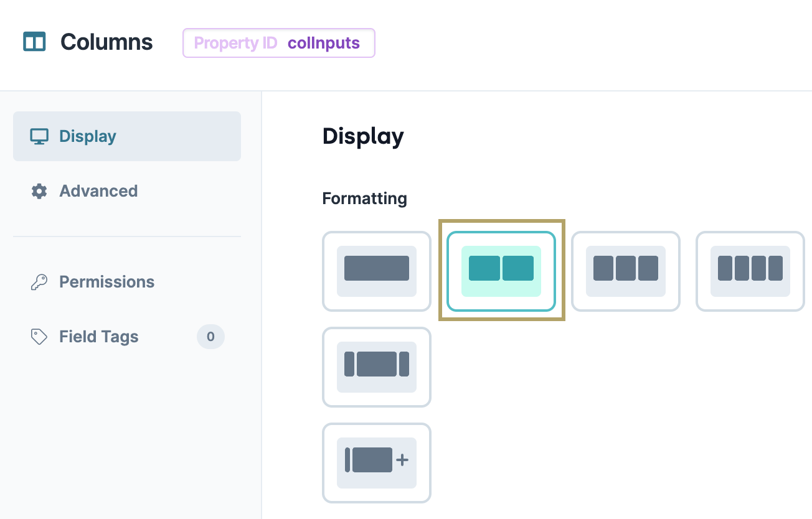This screenshot has height=519, width=812.
Task: Choose the four-column layout option
Action: [x=750, y=271]
